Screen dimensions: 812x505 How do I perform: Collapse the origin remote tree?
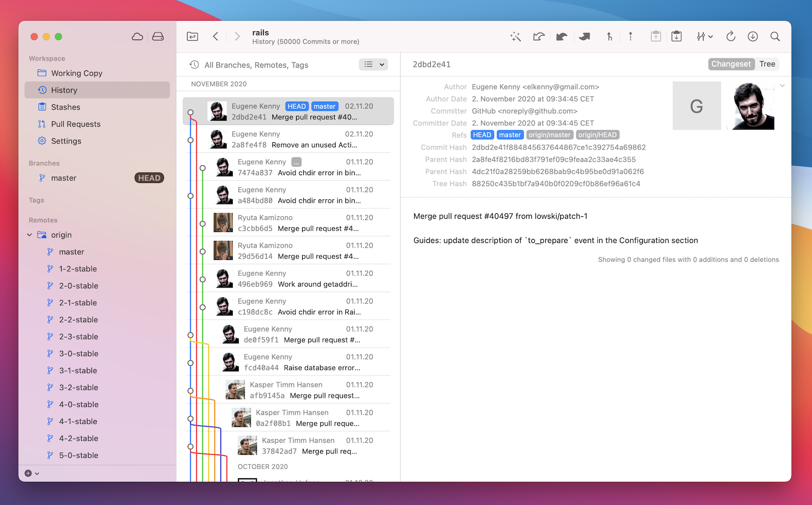(x=29, y=235)
